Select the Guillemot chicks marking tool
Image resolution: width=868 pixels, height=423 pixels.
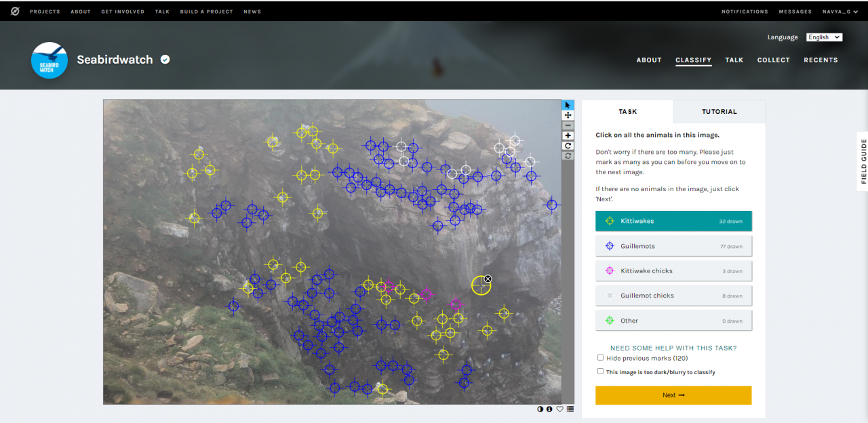[x=673, y=296]
